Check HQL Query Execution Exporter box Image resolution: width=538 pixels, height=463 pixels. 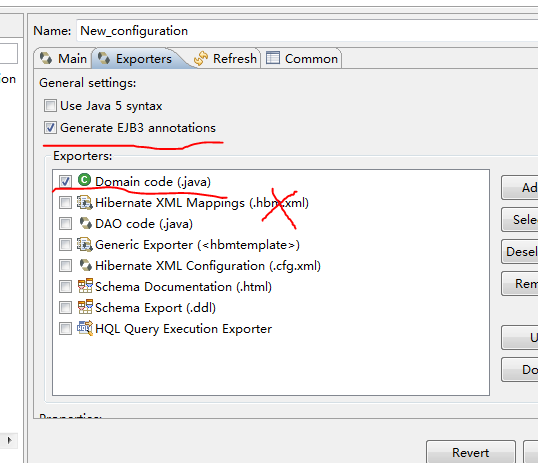[x=65, y=329]
